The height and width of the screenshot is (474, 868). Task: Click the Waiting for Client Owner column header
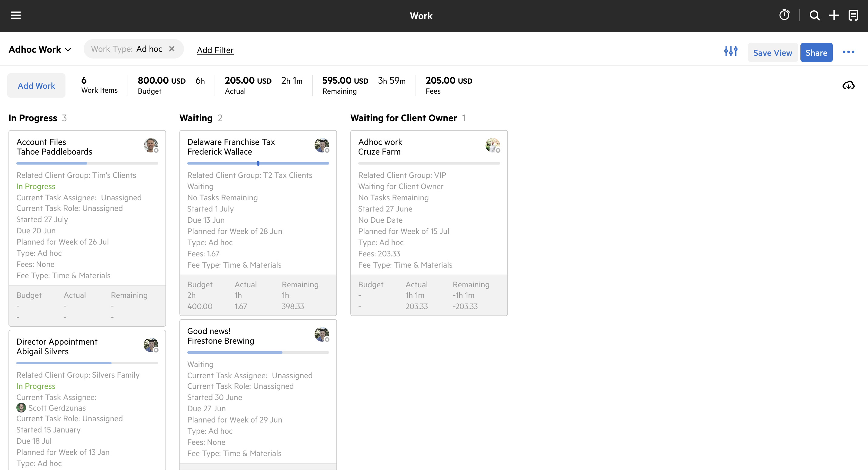pyautogui.click(x=403, y=118)
